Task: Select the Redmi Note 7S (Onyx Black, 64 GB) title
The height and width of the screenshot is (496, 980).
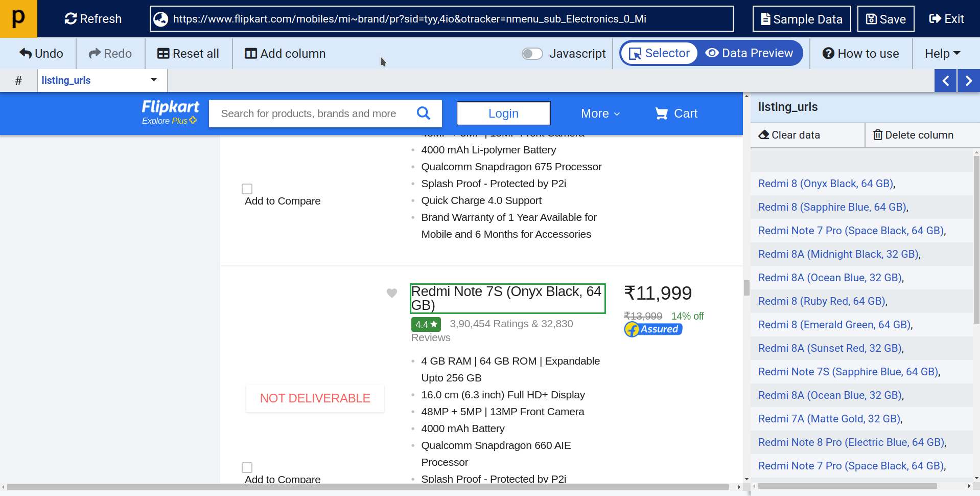Action: pos(507,298)
